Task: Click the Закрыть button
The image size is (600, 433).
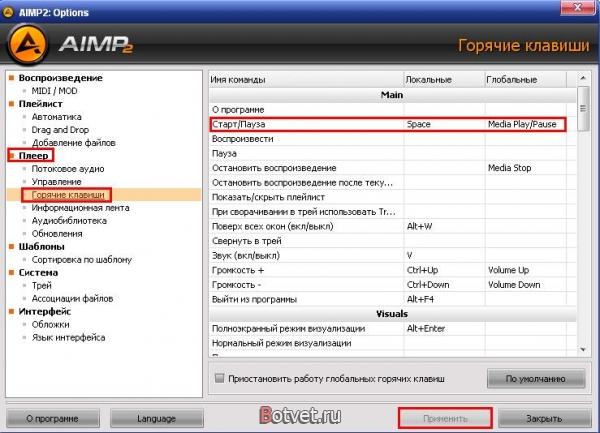Action: pos(544,418)
